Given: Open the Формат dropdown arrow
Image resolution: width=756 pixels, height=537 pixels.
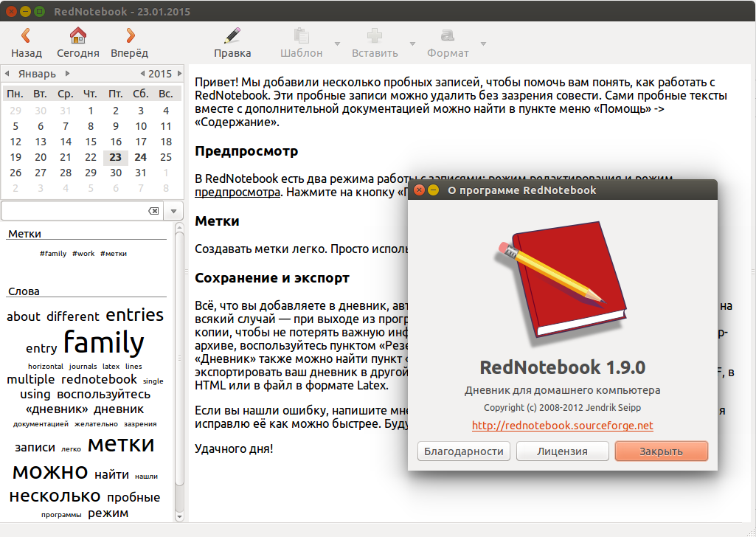Looking at the screenshot, I should pyautogui.click(x=483, y=44).
